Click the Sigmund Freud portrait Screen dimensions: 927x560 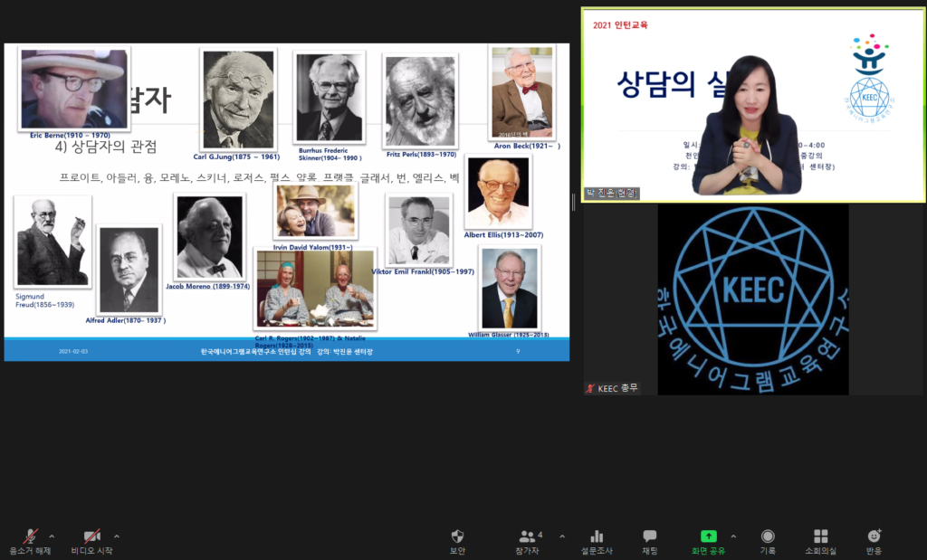(53, 242)
